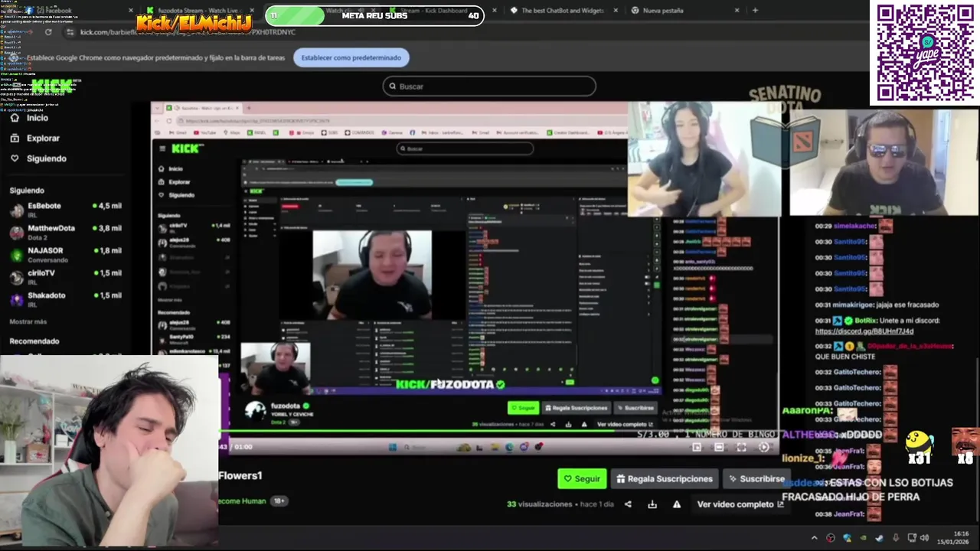Click the search box inside embedded clip

(465, 148)
